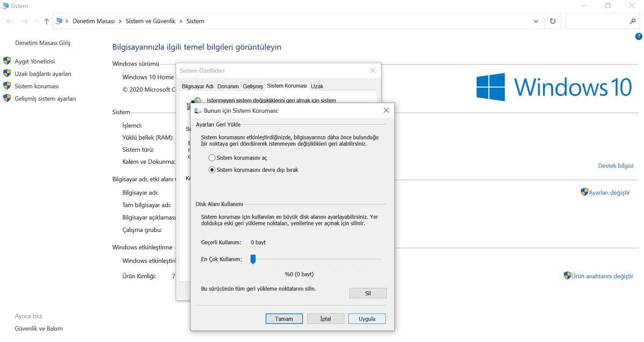Click the refresh icon in address bar

553,21
